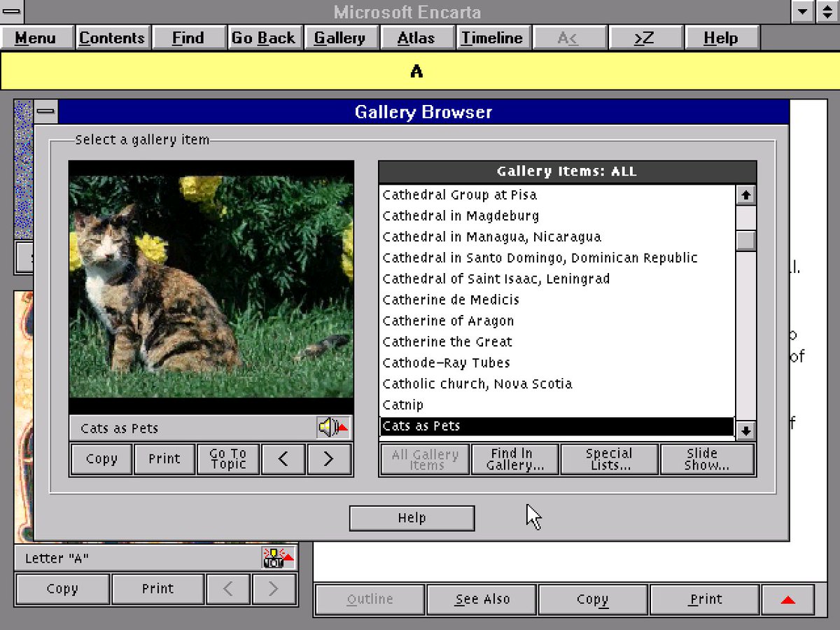Screen dimensions: 840x630
Task: Start the Slide Show button
Action: (x=707, y=459)
